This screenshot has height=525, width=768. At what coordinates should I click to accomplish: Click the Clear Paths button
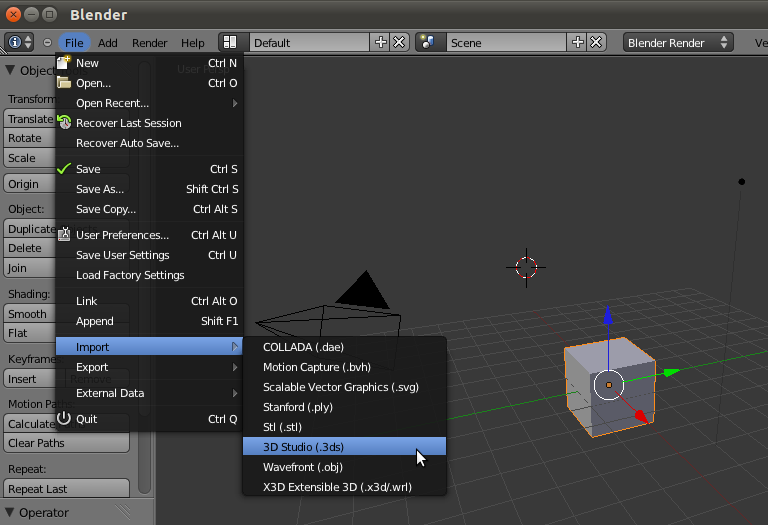[x=67, y=443]
